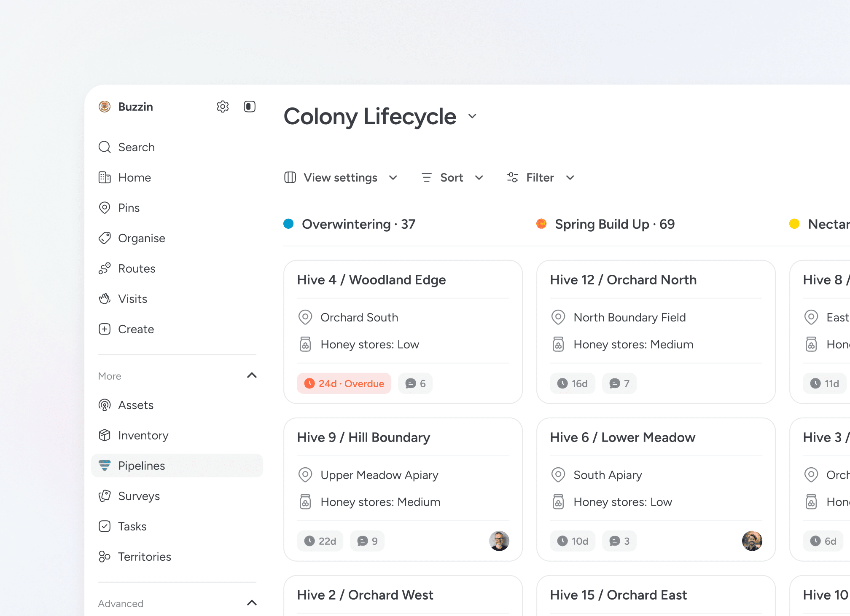This screenshot has width=850, height=616.
Task: Open Tasks menu item
Action: click(x=132, y=526)
